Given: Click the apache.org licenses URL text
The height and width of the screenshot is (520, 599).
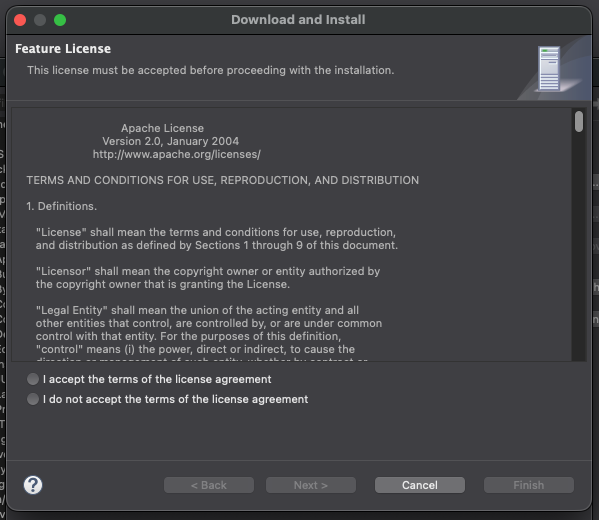Looking at the screenshot, I should pos(176,154).
